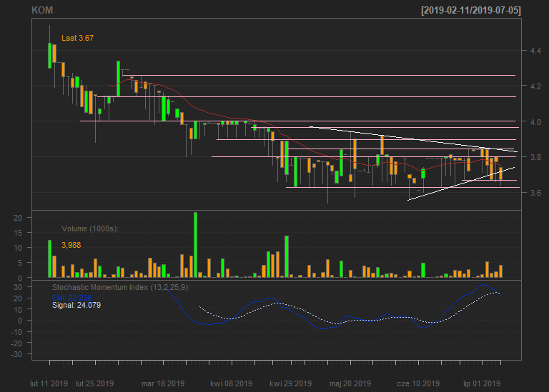Click the 4.0 price axis label
The width and height of the screenshot is (549, 392).
pyautogui.click(x=535, y=122)
